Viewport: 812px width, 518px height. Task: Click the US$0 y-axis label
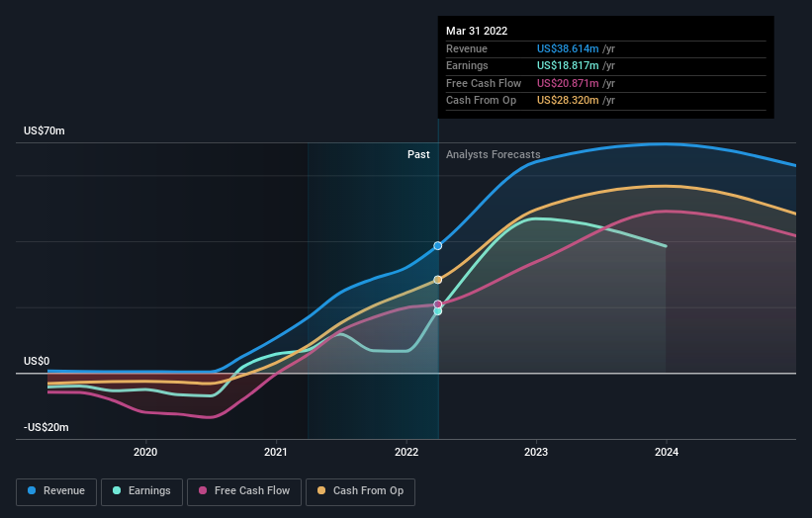point(37,361)
